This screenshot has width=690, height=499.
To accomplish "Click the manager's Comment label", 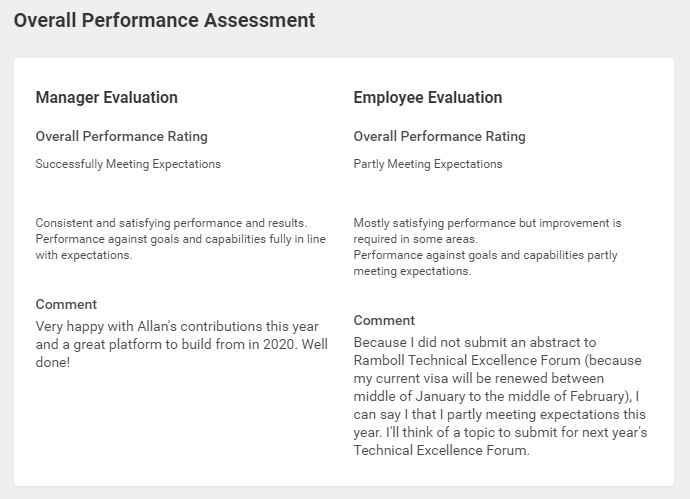I will 66,304.
